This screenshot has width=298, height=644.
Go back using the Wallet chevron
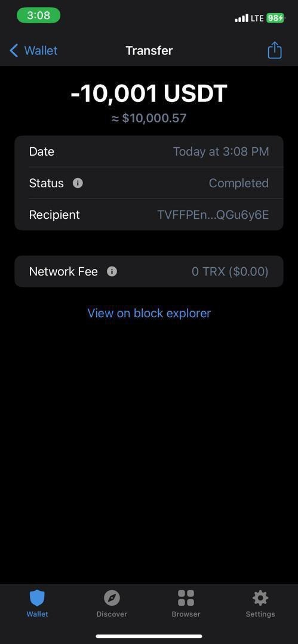pyautogui.click(x=14, y=51)
